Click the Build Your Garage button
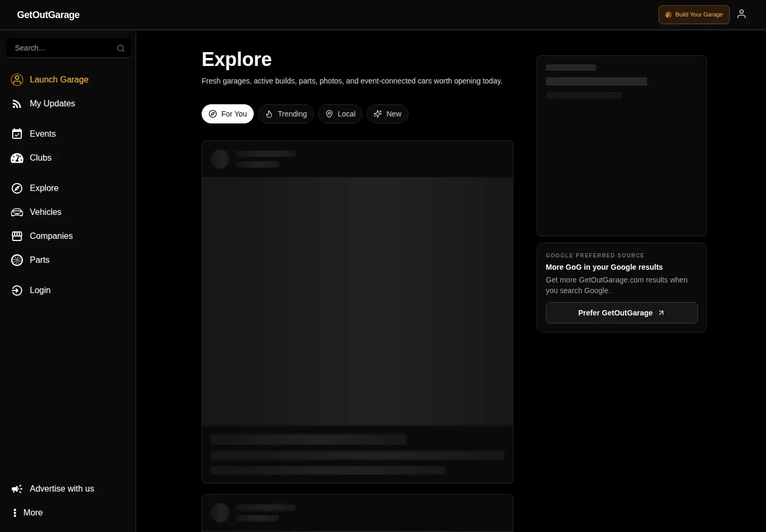The image size is (766, 532). click(x=694, y=15)
